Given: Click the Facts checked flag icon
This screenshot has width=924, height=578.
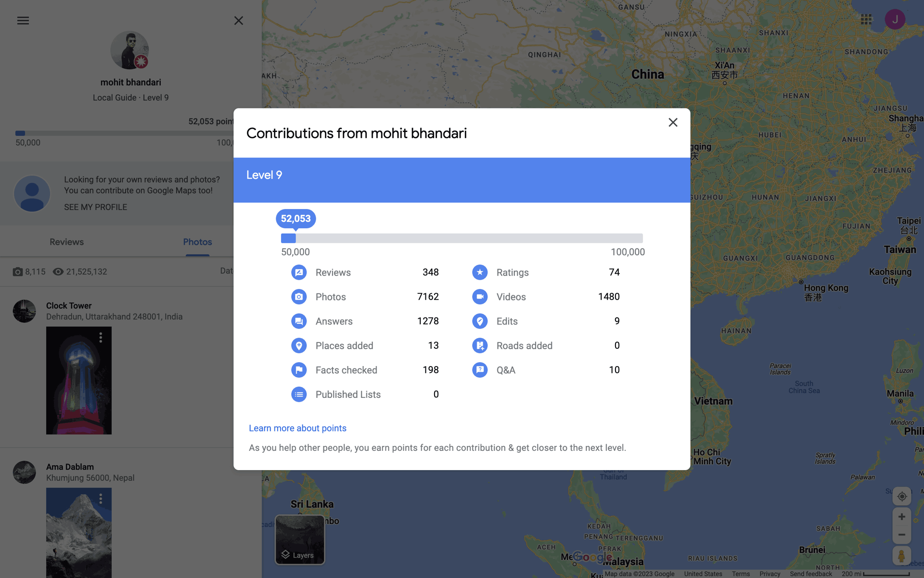Looking at the screenshot, I should [x=299, y=370].
